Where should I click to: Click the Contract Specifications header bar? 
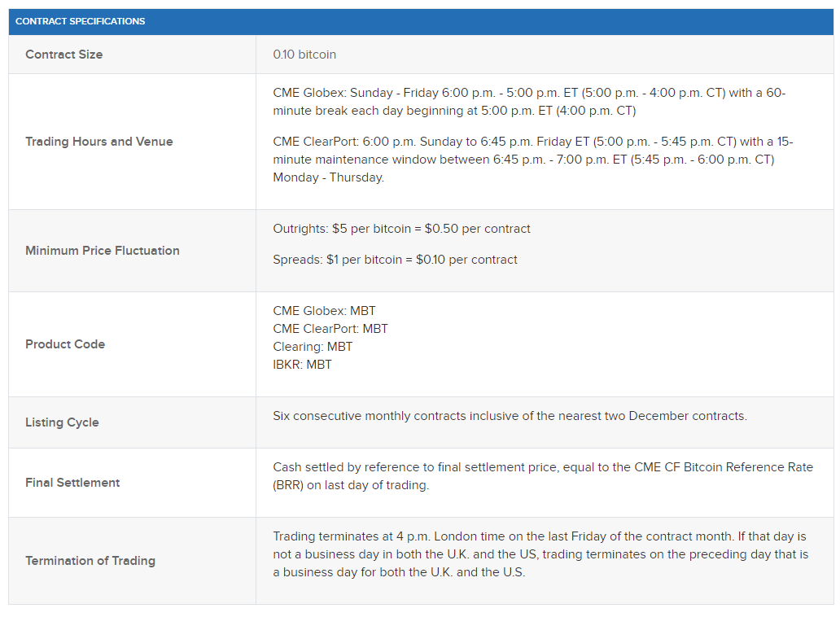point(421,21)
